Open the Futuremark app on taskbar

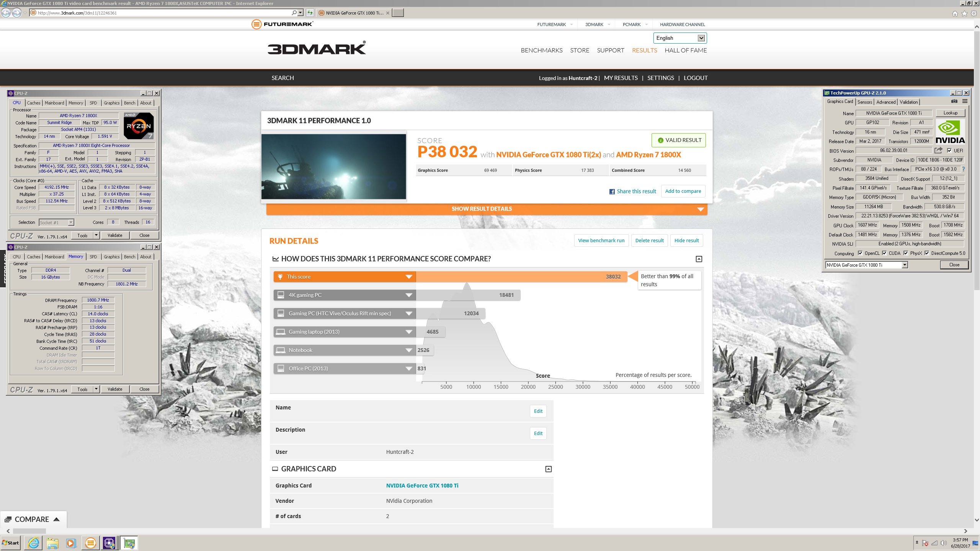(x=91, y=543)
